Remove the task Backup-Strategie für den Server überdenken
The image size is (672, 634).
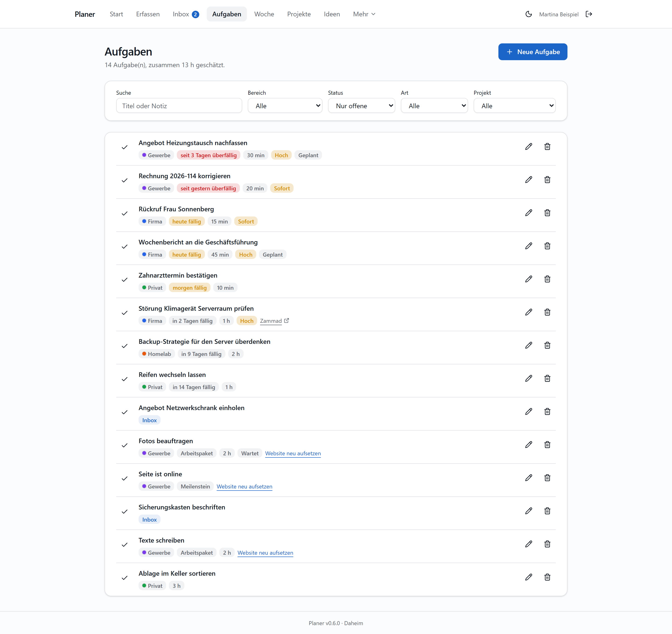tap(547, 345)
